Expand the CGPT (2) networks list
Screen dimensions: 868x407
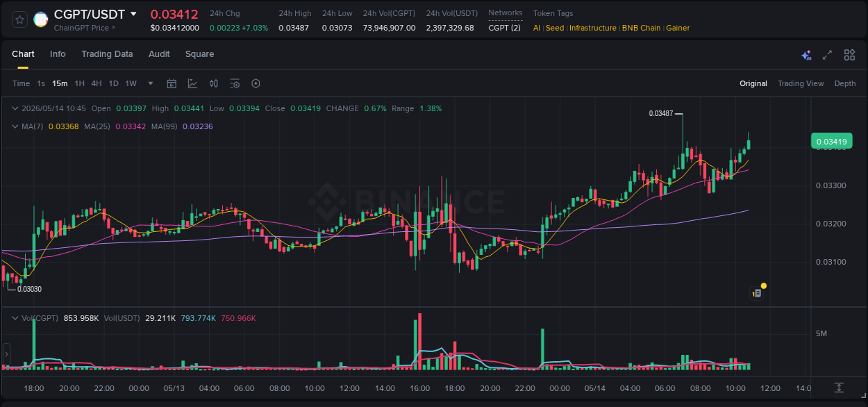coord(504,28)
